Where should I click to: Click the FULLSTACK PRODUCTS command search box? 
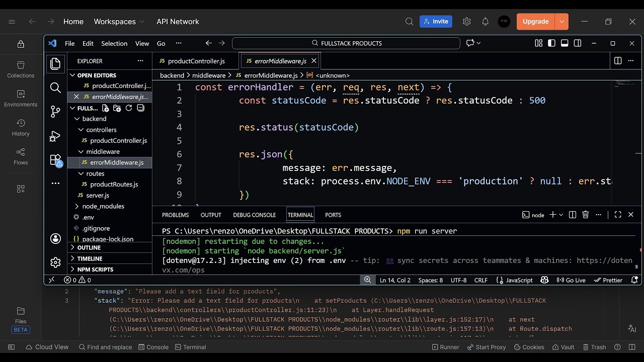point(346,43)
